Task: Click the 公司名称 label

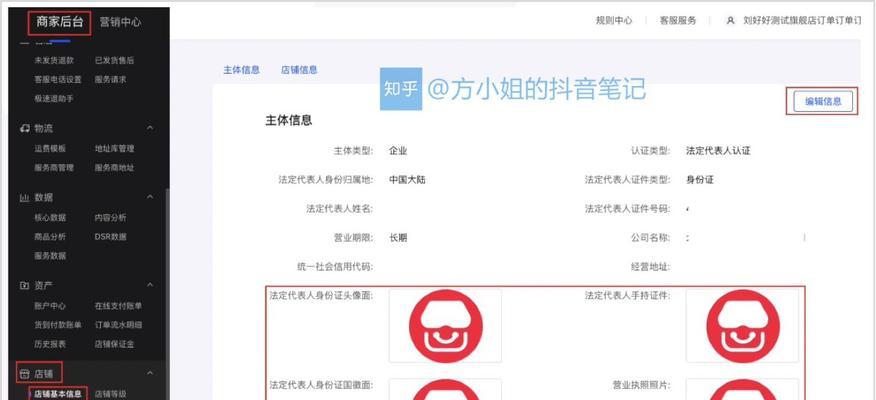Action: click(x=650, y=237)
